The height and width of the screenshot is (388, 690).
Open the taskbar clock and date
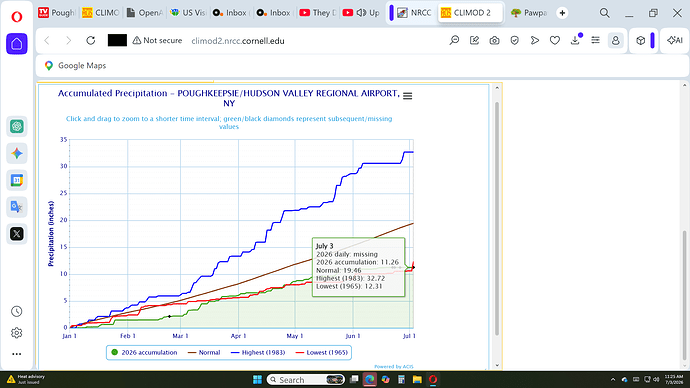point(674,379)
